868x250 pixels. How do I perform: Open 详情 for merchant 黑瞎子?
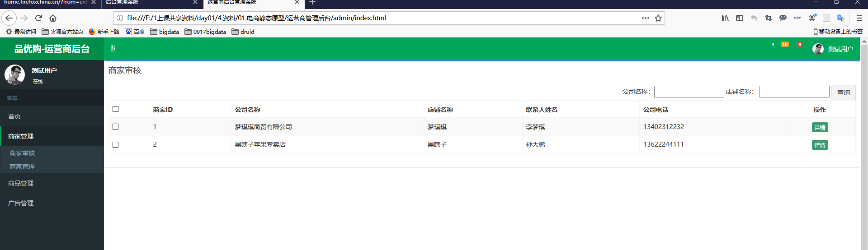tap(820, 145)
